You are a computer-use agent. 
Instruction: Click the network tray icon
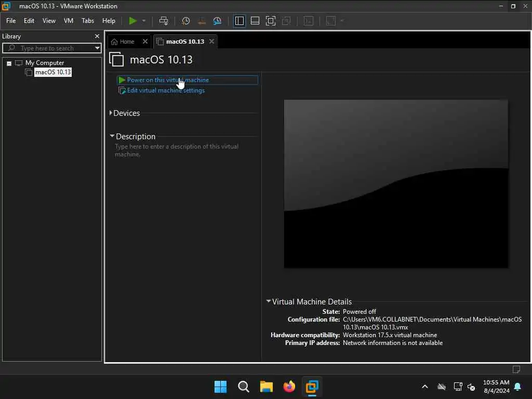pos(458,387)
